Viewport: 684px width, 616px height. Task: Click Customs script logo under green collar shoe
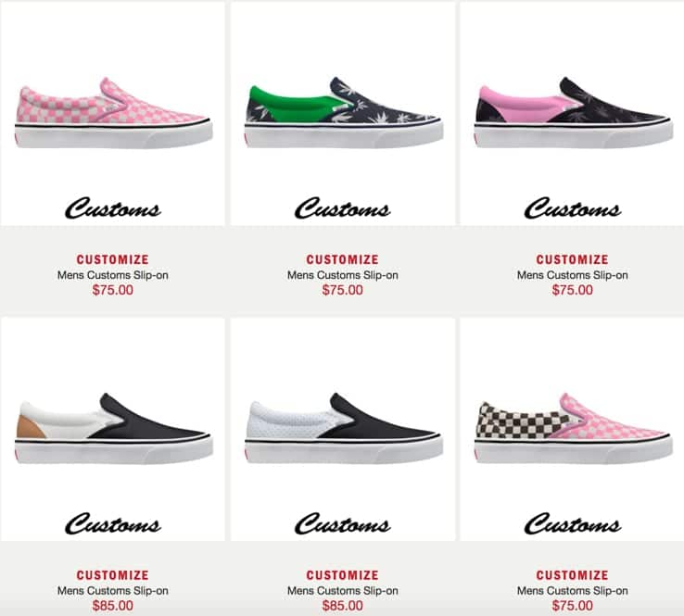coord(342,207)
